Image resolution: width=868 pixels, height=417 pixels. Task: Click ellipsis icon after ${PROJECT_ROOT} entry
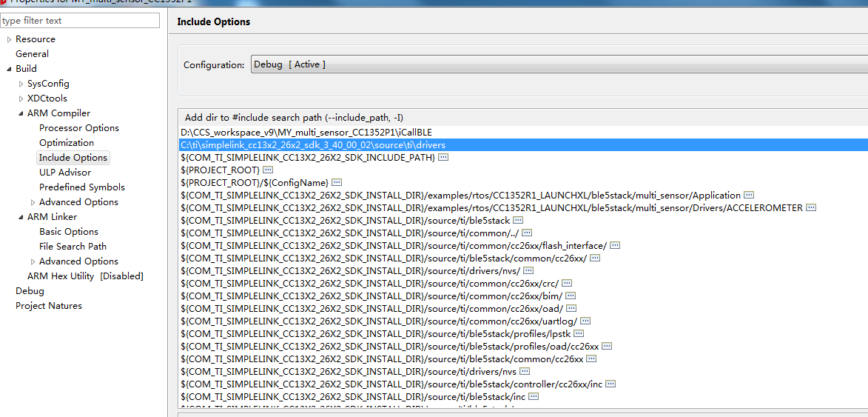coord(268,170)
